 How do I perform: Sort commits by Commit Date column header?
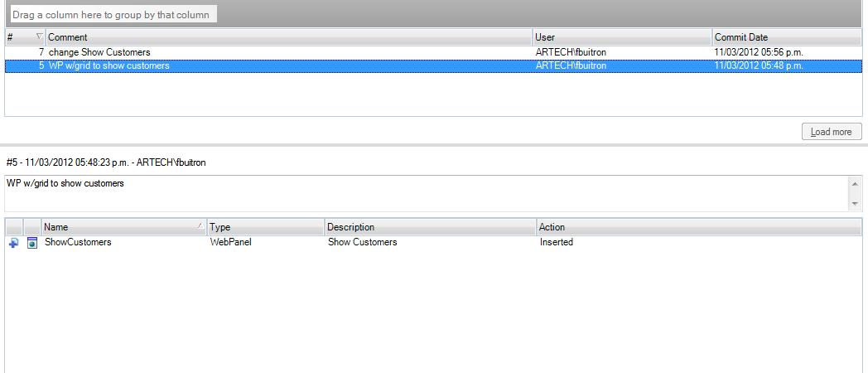click(787, 37)
